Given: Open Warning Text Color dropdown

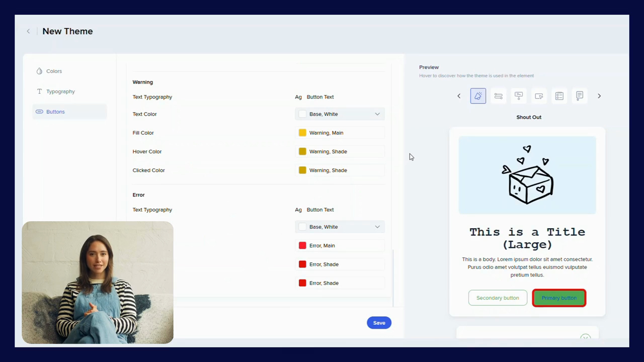Looking at the screenshot, I should (340, 114).
